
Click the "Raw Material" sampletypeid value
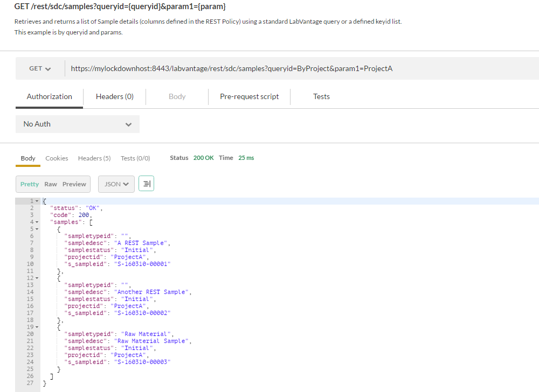pos(146,334)
